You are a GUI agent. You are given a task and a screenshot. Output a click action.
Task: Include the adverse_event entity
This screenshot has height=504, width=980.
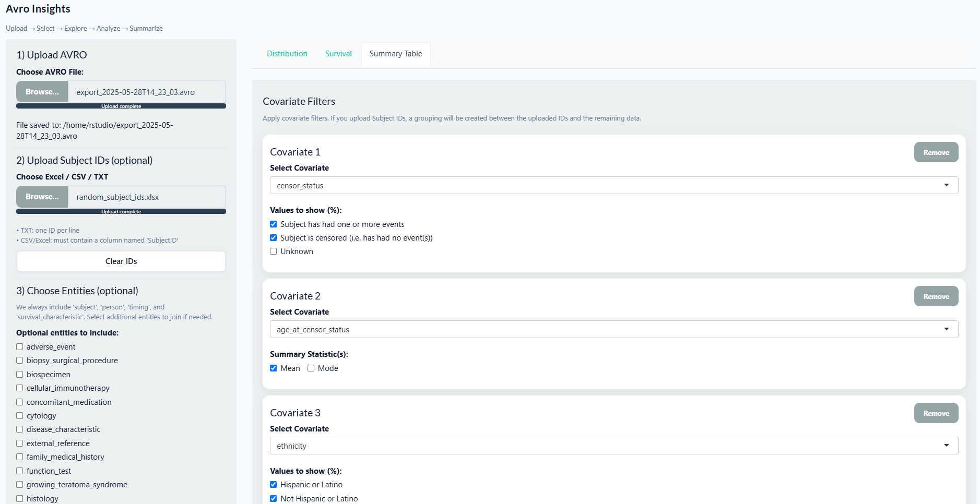pyautogui.click(x=20, y=347)
